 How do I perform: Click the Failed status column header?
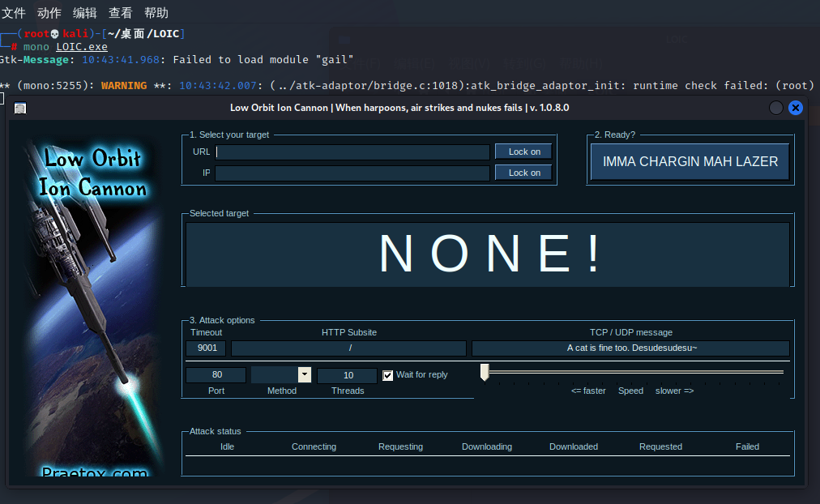coord(747,446)
